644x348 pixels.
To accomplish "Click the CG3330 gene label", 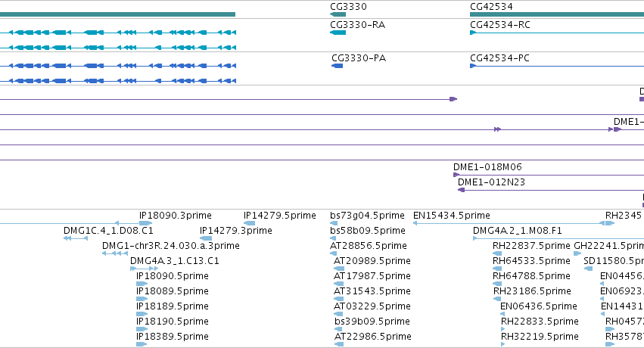I will [348, 7].
